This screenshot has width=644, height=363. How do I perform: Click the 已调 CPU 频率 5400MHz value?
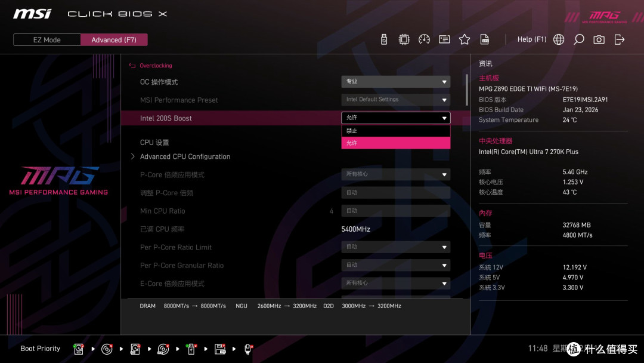pos(355,229)
